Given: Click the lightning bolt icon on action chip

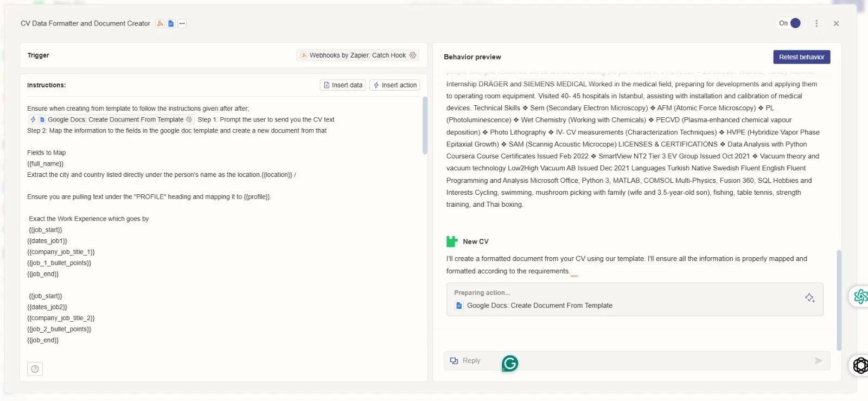Looking at the screenshot, I should (33, 119).
